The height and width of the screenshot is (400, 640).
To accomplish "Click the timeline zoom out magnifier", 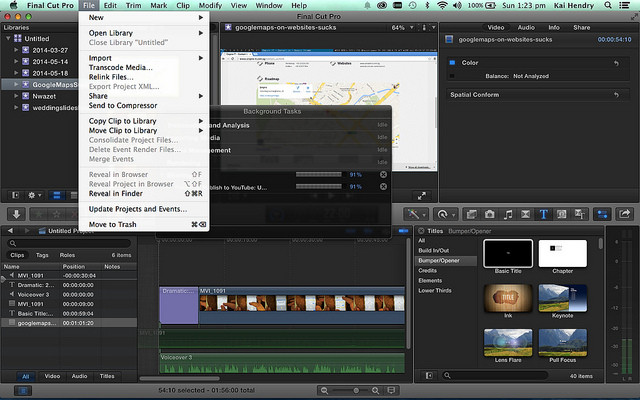I will click(324, 391).
